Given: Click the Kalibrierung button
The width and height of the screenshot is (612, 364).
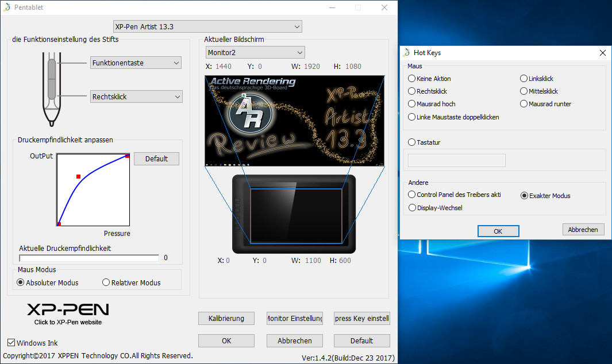Looking at the screenshot, I should coord(226,318).
